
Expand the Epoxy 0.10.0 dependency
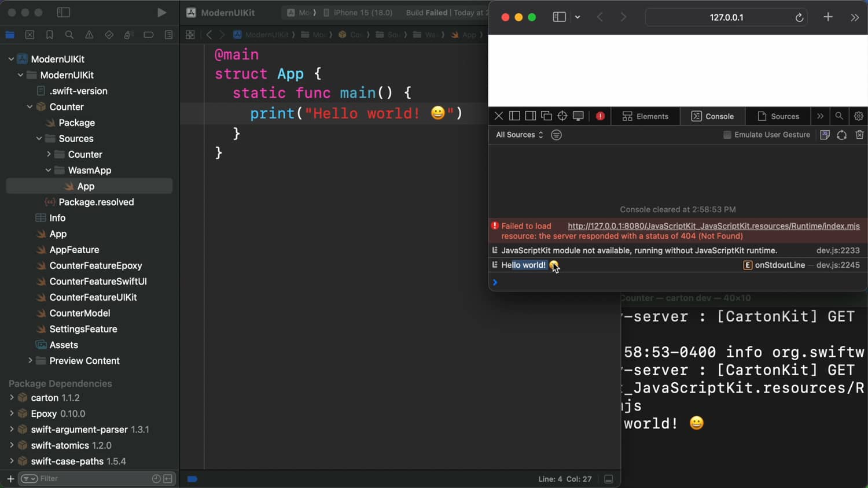coord(11,413)
